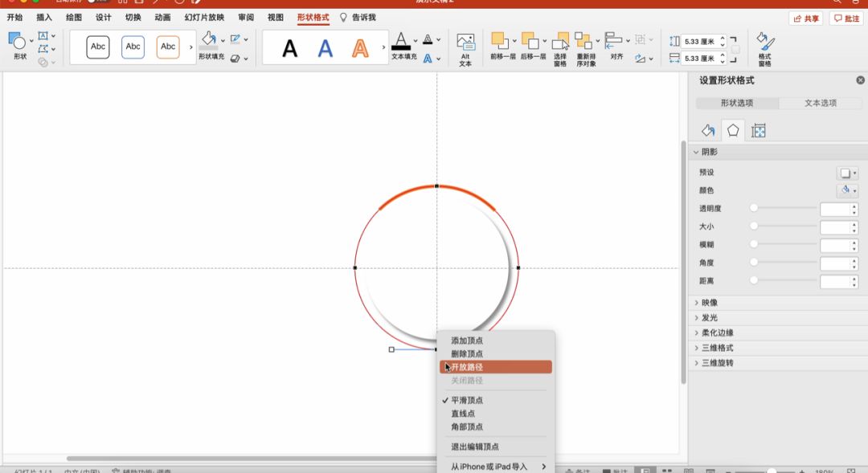
Task: Click the 后移一层 send backward icon
Action: [x=530, y=41]
